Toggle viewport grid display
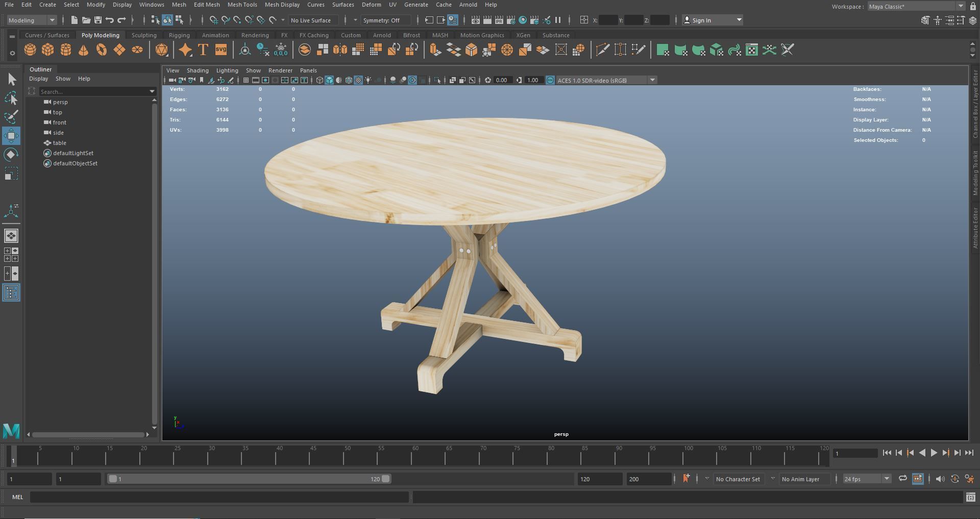The image size is (980, 519). tap(246, 80)
